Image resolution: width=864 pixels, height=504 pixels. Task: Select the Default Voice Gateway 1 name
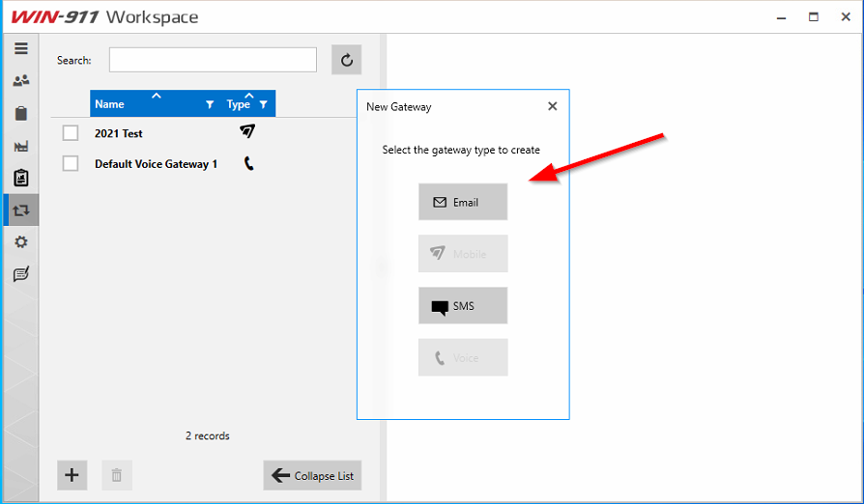[x=156, y=164]
